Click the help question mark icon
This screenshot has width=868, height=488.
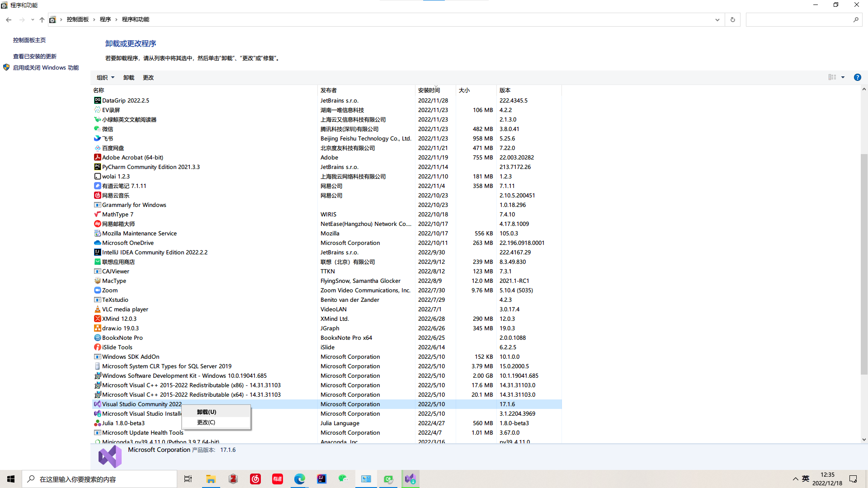857,77
